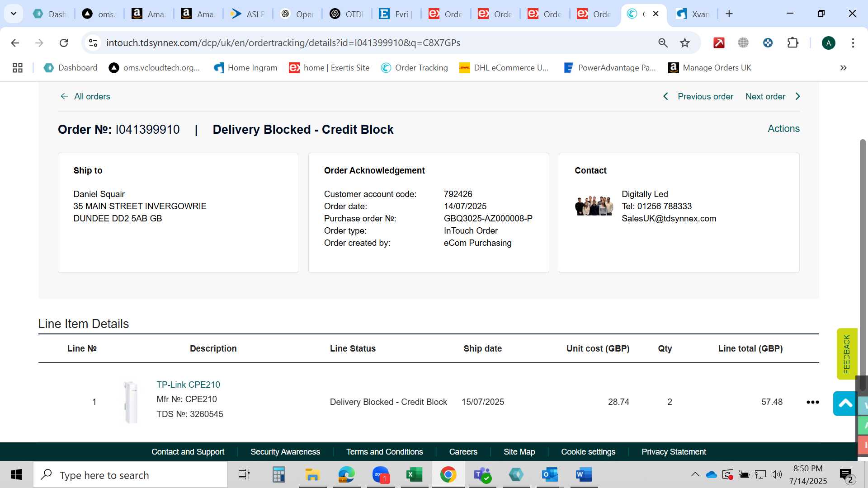The width and height of the screenshot is (868, 488).
Task: Open Terms and Conditions footer link
Action: (384, 452)
